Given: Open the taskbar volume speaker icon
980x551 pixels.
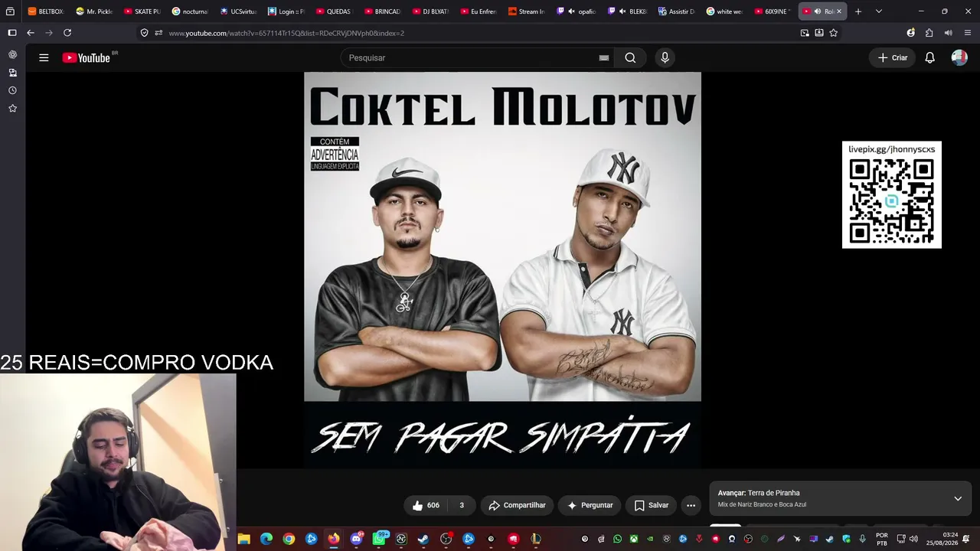Looking at the screenshot, I should tap(913, 539).
